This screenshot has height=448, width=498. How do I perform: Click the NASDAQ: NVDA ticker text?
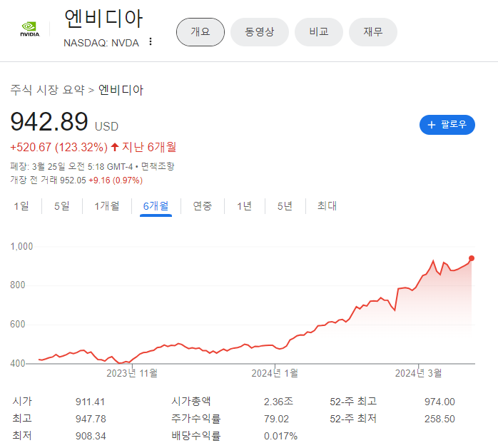(101, 43)
